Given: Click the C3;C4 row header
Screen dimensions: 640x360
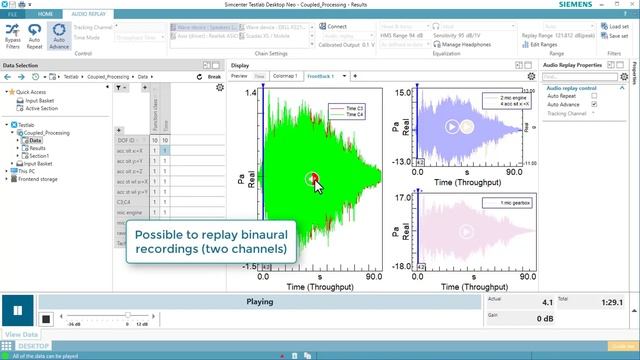Looking at the screenshot, I should pos(131,202).
